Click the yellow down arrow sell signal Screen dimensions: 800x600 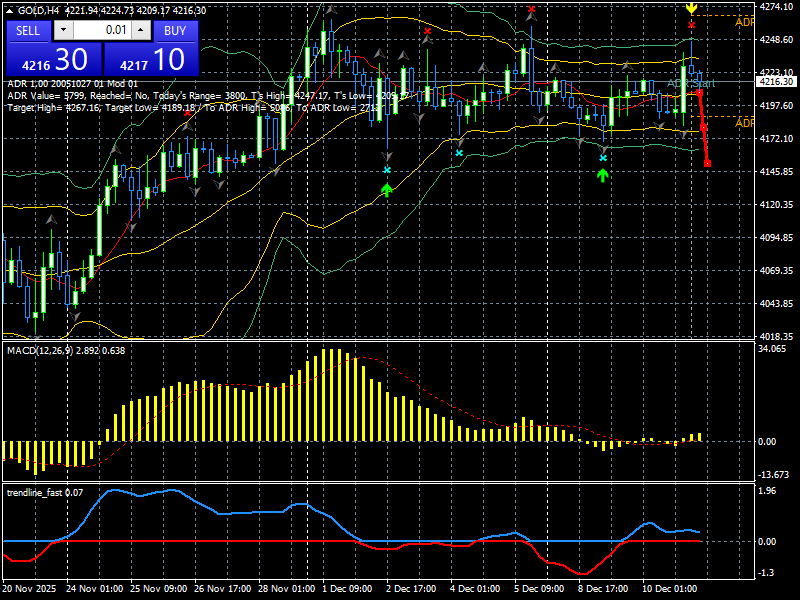coord(691,8)
